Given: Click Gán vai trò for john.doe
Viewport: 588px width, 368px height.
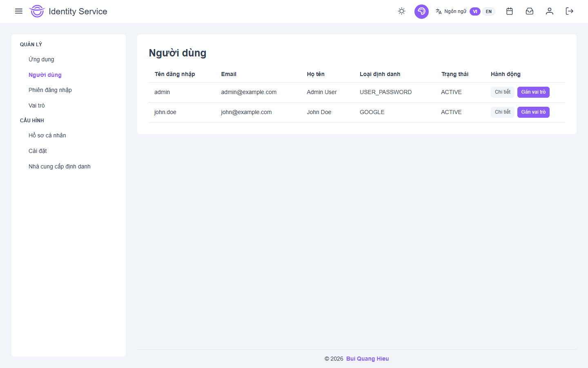Looking at the screenshot, I should point(533,112).
